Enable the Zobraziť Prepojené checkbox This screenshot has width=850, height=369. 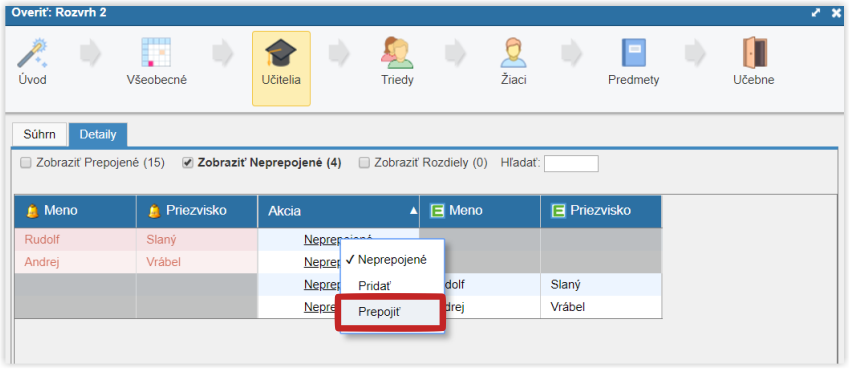25,163
